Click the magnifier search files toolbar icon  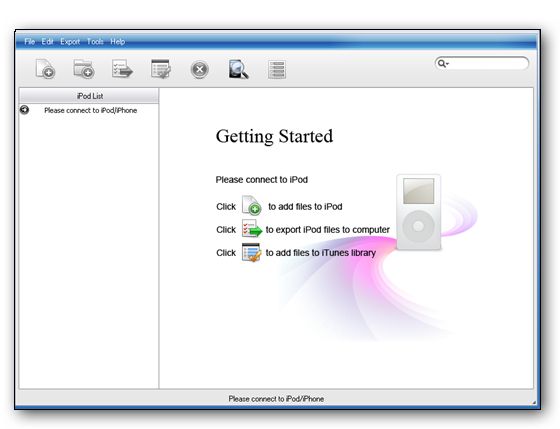point(239,69)
